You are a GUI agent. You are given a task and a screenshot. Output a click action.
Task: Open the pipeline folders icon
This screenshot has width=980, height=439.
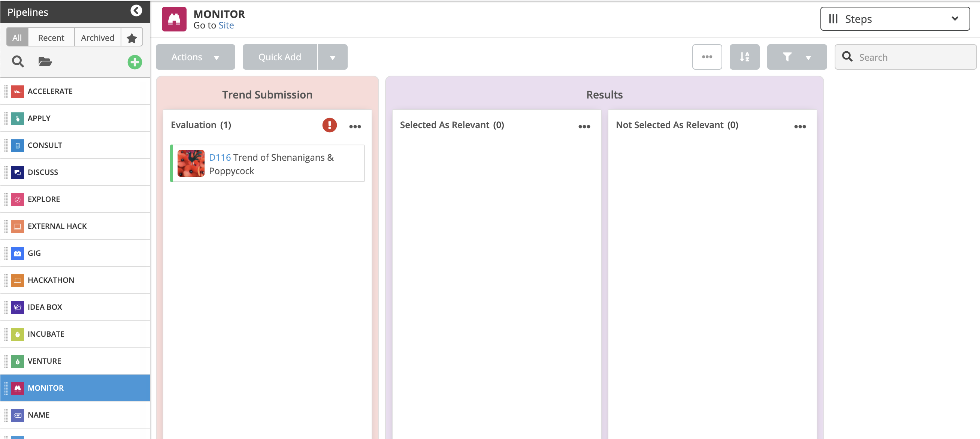(x=45, y=61)
